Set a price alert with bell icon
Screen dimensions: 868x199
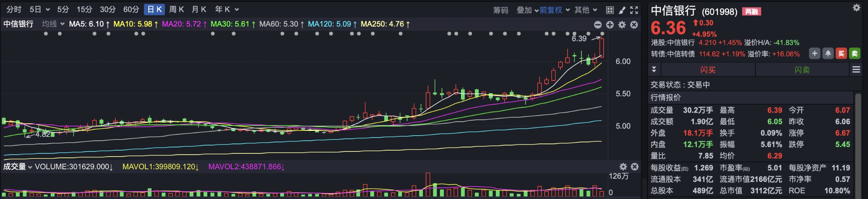tap(828, 54)
